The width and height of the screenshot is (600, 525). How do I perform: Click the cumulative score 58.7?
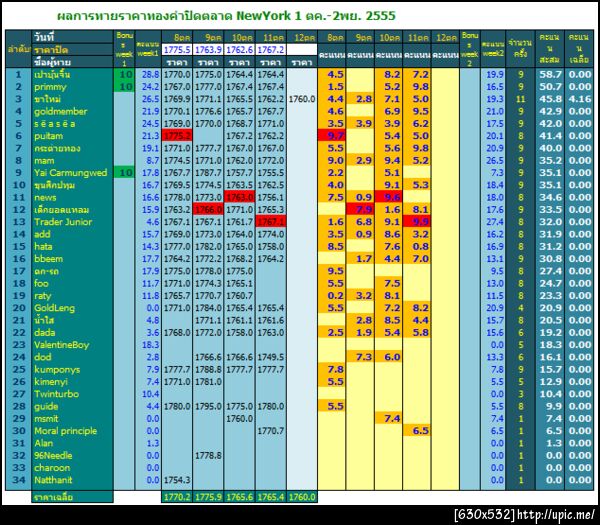click(550, 74)
